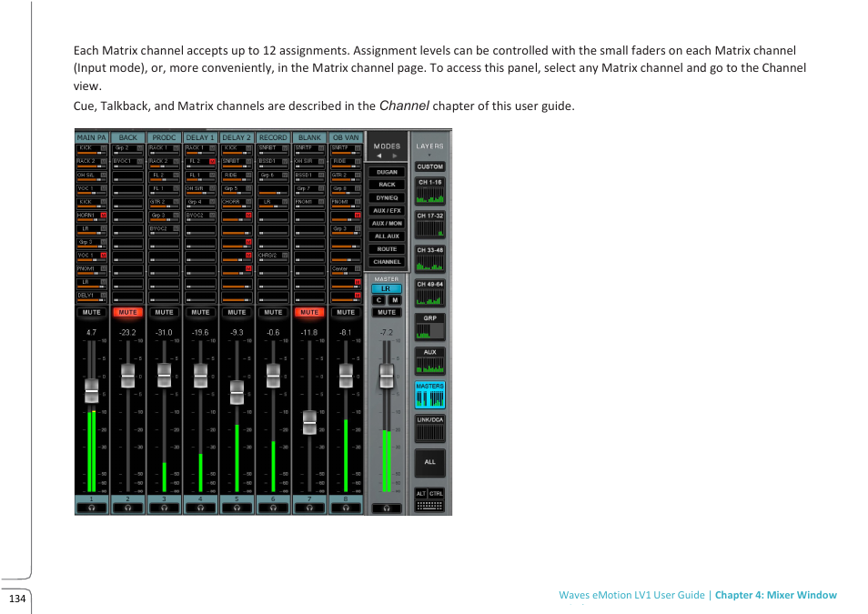The width and height of the screenshot is (868, 614).
Task: Click the cue headphone icon under channel 1
Action: click(91, 508)
